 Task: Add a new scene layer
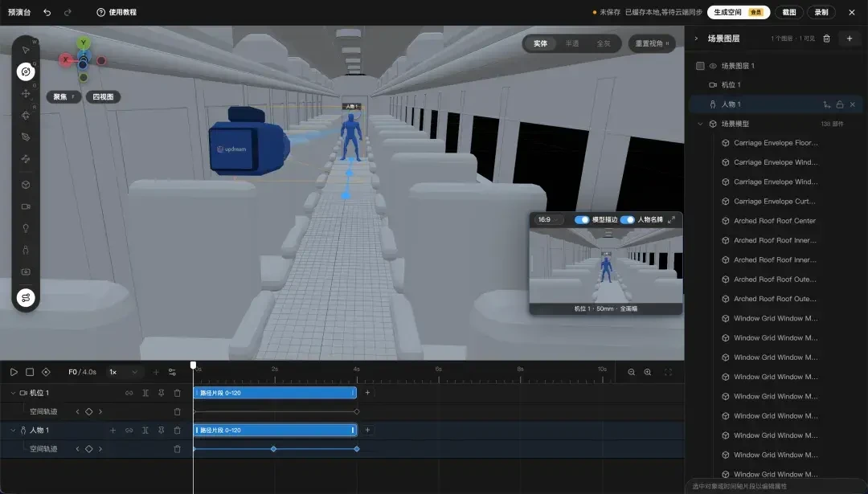[850, 39]
